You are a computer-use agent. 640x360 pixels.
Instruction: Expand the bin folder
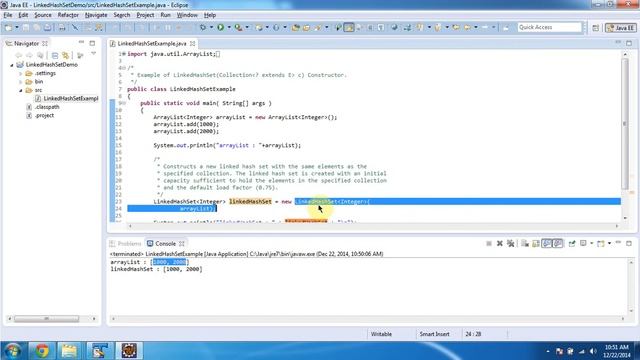tap(20, 82)
